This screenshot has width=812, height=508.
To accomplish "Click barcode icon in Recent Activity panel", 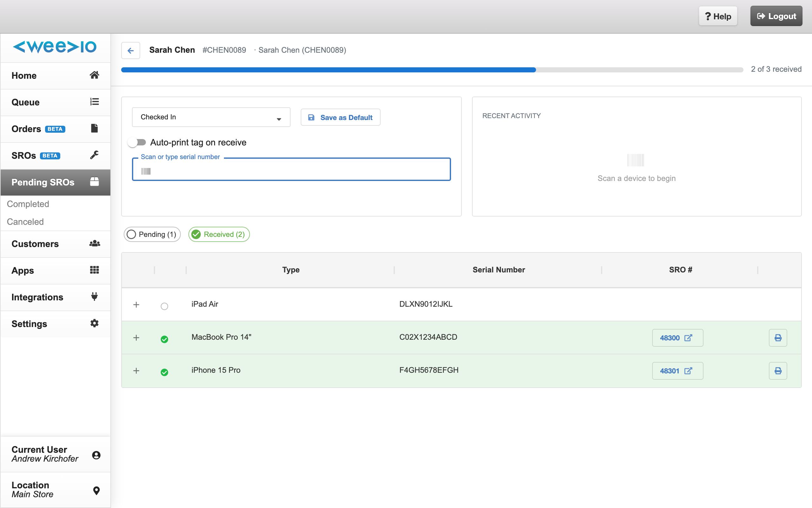I will pyautogui.click(x=636, y=160).
